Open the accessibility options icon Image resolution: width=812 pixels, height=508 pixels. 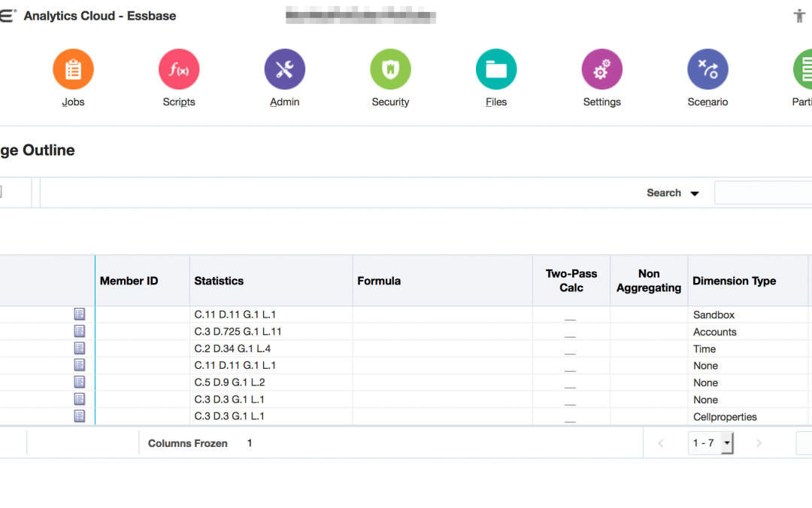[799, 16]
